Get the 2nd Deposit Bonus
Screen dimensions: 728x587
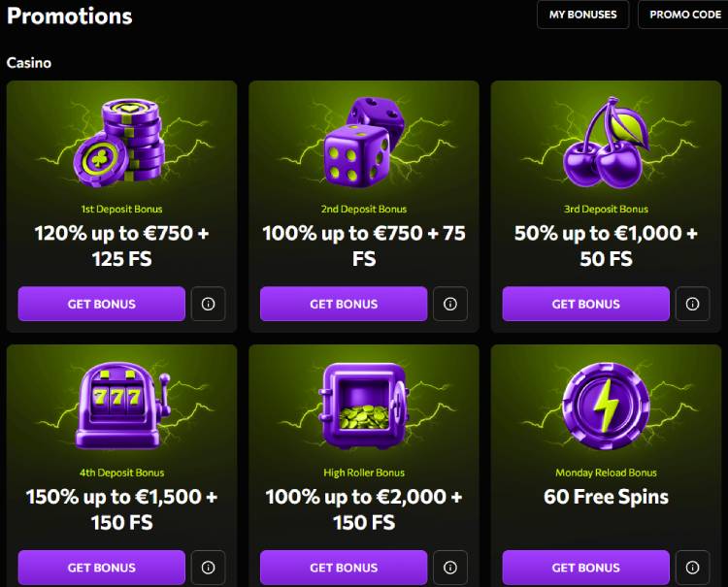(x=344, y=304)
